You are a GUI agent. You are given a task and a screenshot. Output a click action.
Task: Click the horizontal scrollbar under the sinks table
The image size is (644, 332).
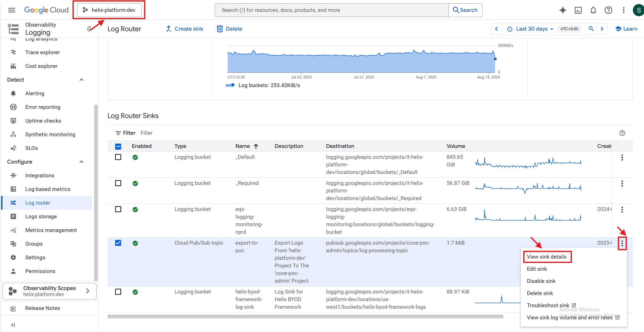(305, 317)
